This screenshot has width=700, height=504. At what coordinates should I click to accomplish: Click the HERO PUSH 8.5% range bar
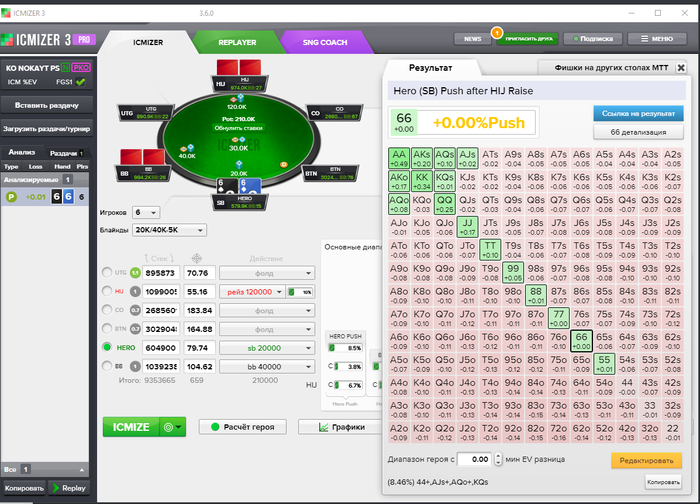point(345,348)
